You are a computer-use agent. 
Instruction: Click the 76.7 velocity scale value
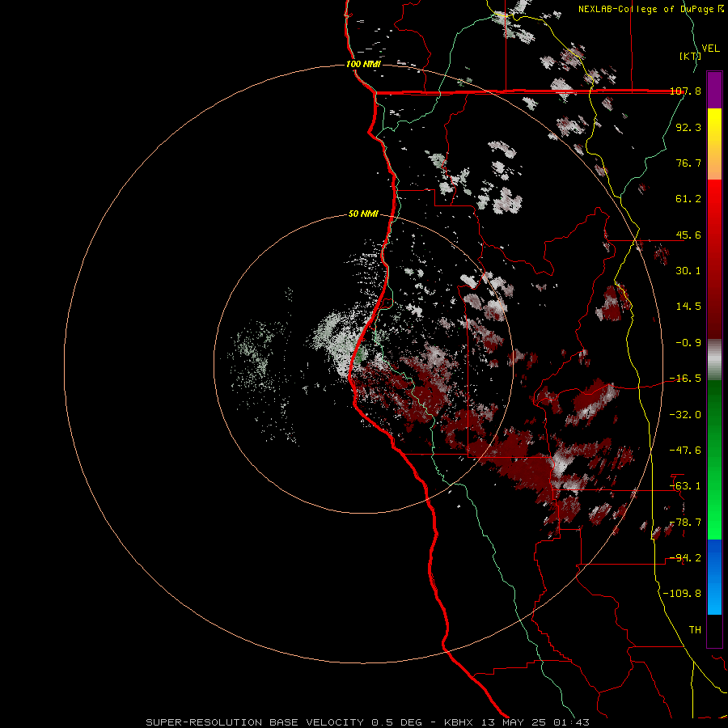688,163
